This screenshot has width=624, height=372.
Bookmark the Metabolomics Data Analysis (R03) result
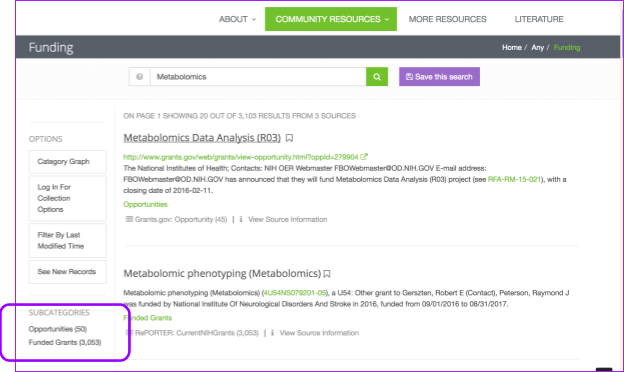[x=289, y=138]
